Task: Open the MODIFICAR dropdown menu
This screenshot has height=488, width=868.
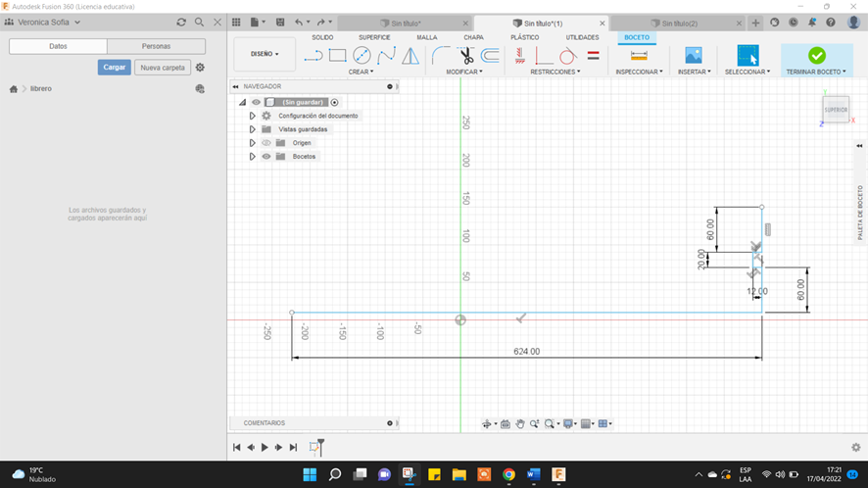Action: pyautogui.click(x=464, y=72)
